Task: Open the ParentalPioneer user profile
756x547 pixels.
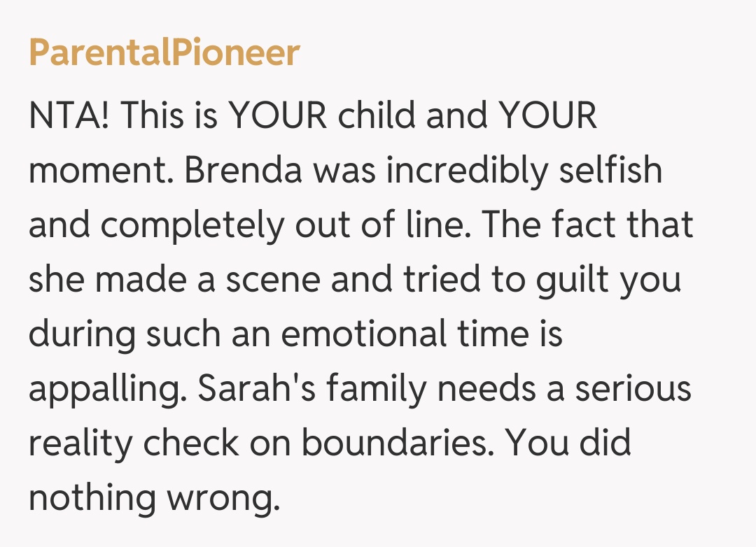Action: (x=164, y=53)
